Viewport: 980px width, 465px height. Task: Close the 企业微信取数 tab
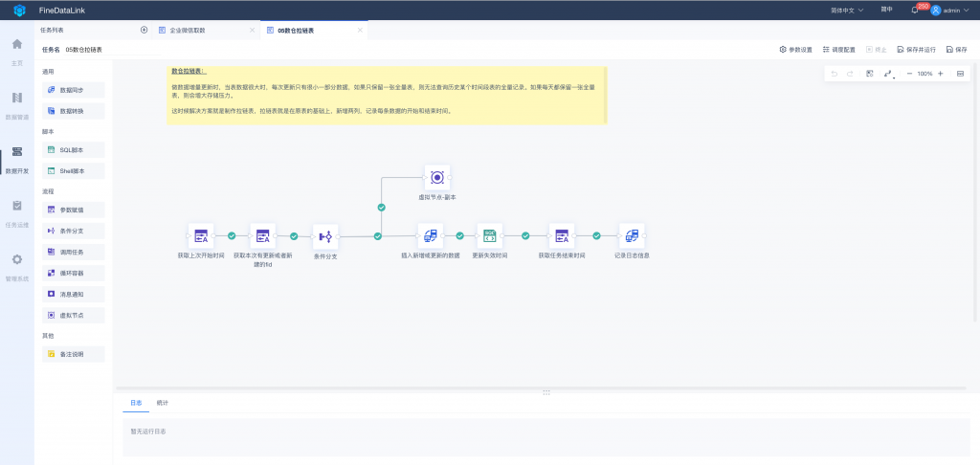253,30
